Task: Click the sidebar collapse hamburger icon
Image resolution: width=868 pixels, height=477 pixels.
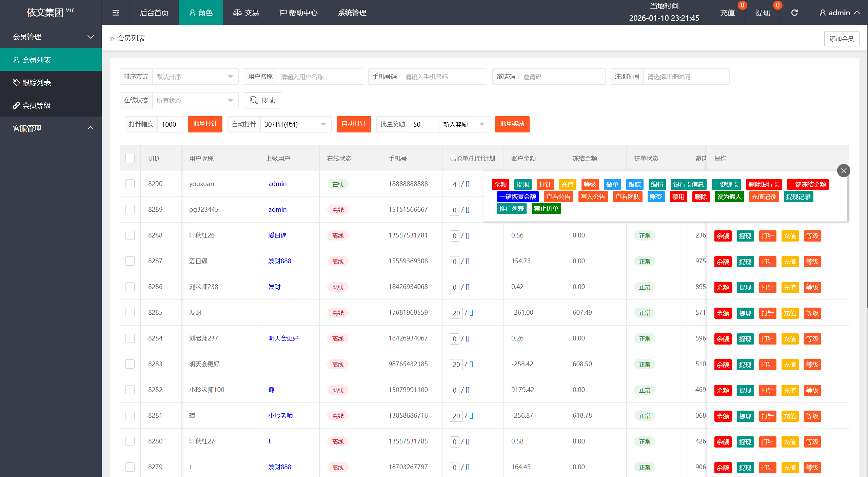Action: click(116, 13)
